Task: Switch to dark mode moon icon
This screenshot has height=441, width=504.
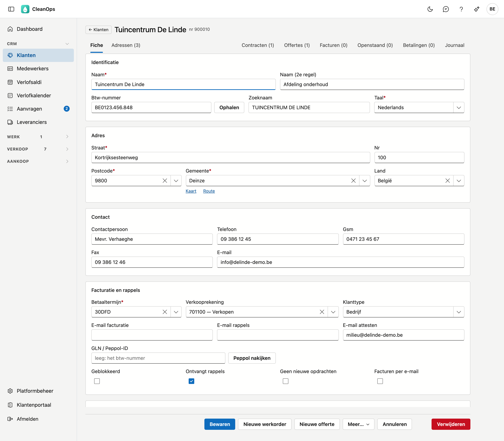Action: click(x=430, y=9)
